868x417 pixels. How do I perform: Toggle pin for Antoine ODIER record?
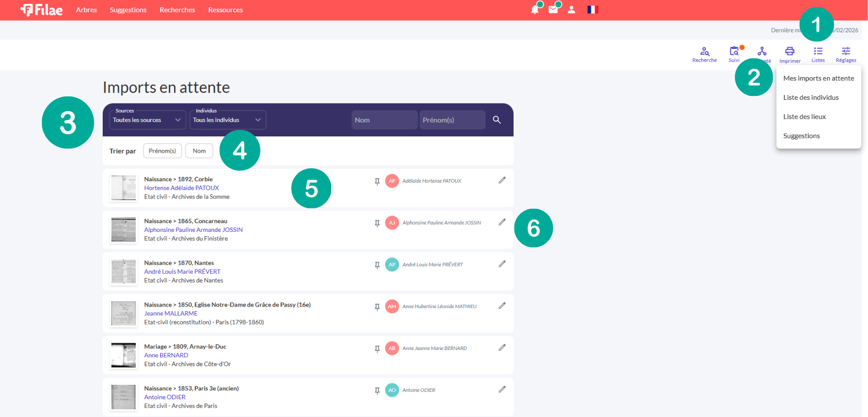tap(377, 390)
